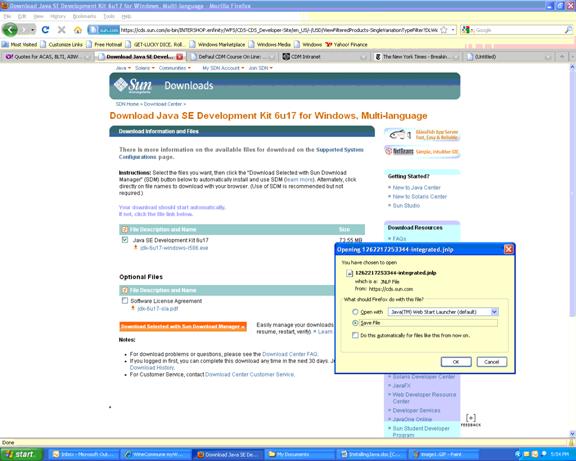The height and width of the screenshot is (461, 576).
Task: Click OK in the file opening dialog
Action: [x=456, y=362]
